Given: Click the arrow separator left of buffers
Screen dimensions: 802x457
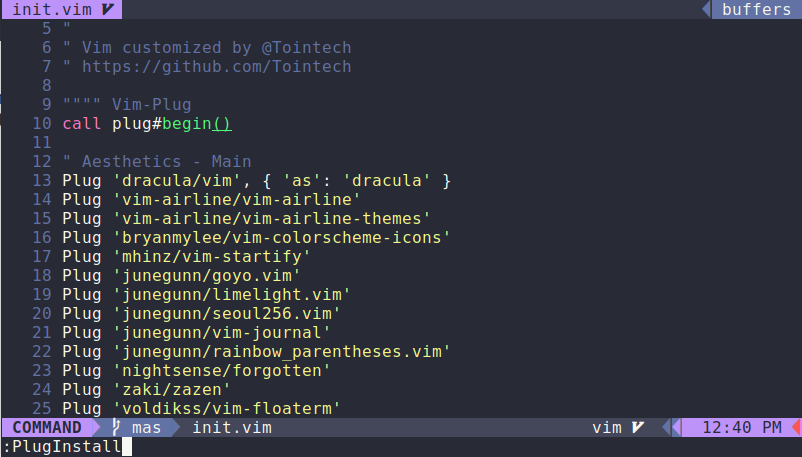Looking at the screenshot, I should 706,9.
